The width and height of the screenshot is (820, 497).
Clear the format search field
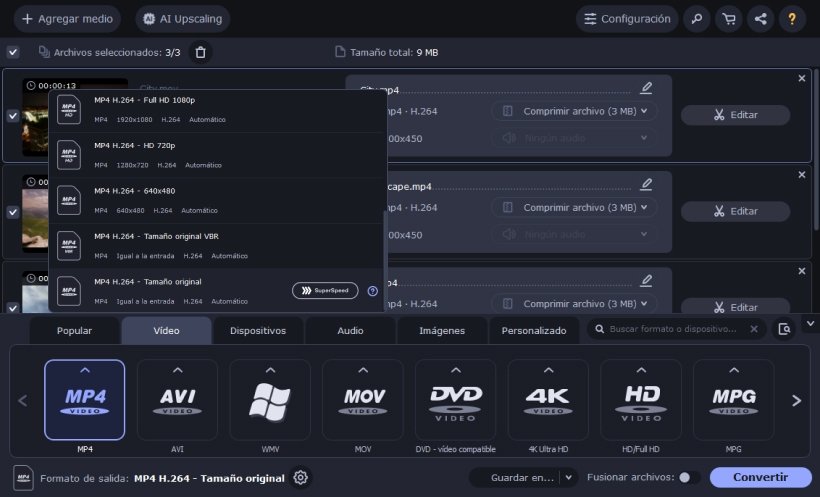(754, 329)
